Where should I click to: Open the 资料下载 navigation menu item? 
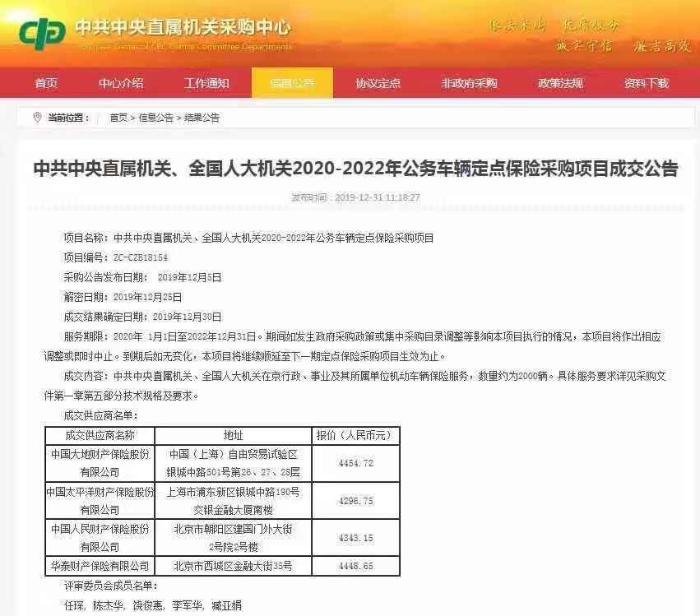pos(645,83)
